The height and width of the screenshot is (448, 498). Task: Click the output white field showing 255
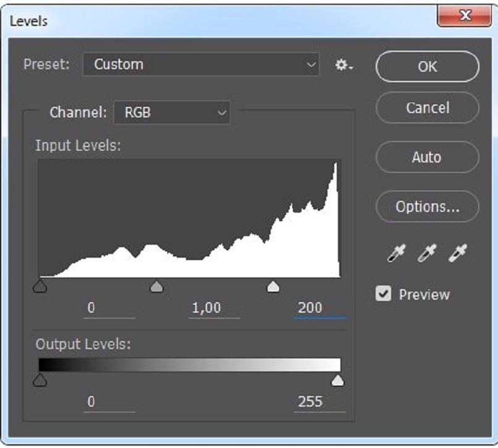point(319,402)
